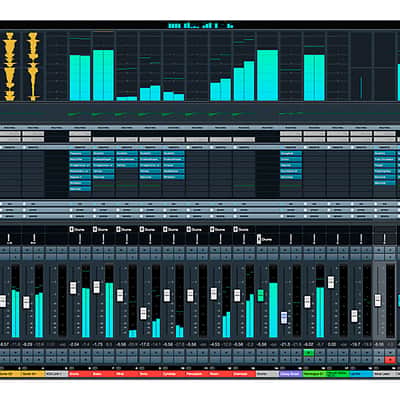400x400 pixels.
Task: Select the Overheads channel name label
Action: point(244,374)
